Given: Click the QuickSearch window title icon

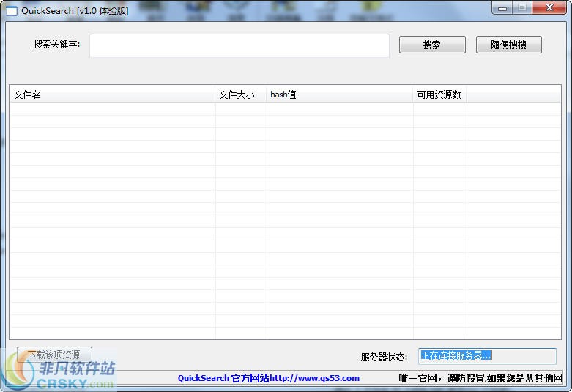Looking at the screenshot, I should (x=11, y=11).
